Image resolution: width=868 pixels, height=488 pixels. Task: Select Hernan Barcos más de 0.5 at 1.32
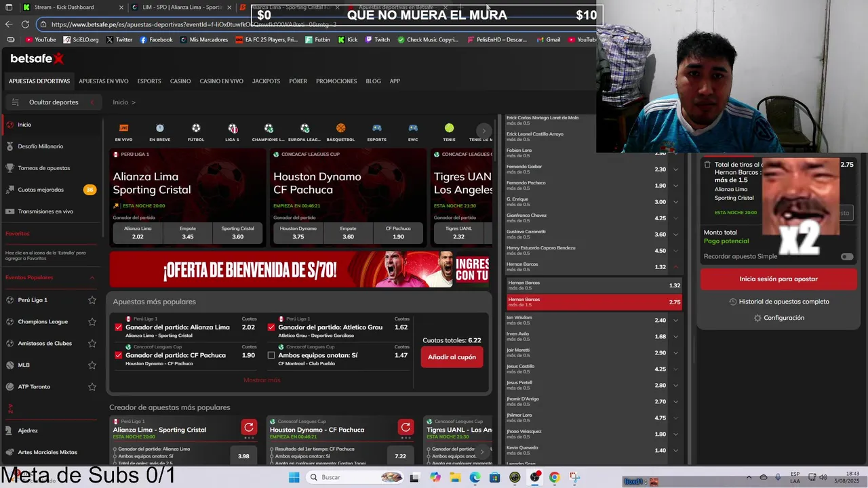pyautogui.click(x=594, y=285)
